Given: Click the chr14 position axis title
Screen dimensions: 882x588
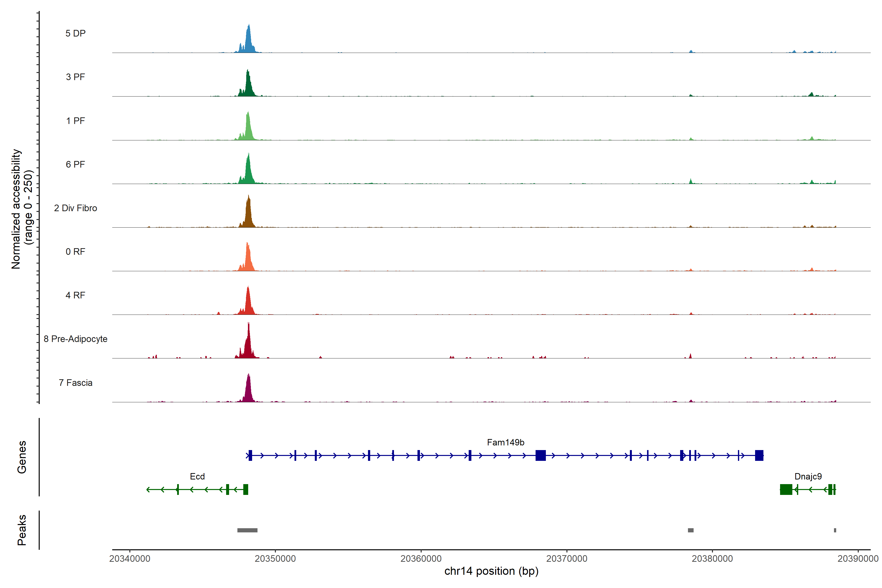Looking at the screenshot, I should 491,571.
